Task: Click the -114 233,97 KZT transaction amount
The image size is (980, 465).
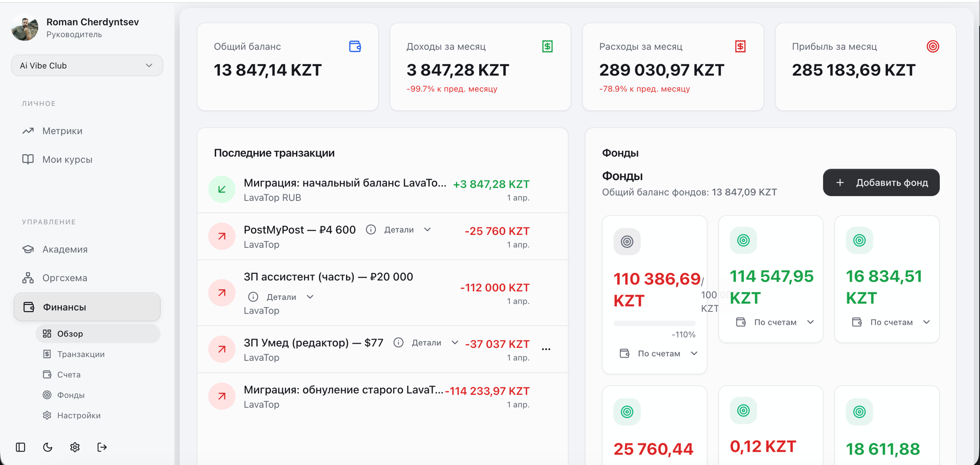Action: [x=488, y=391]
